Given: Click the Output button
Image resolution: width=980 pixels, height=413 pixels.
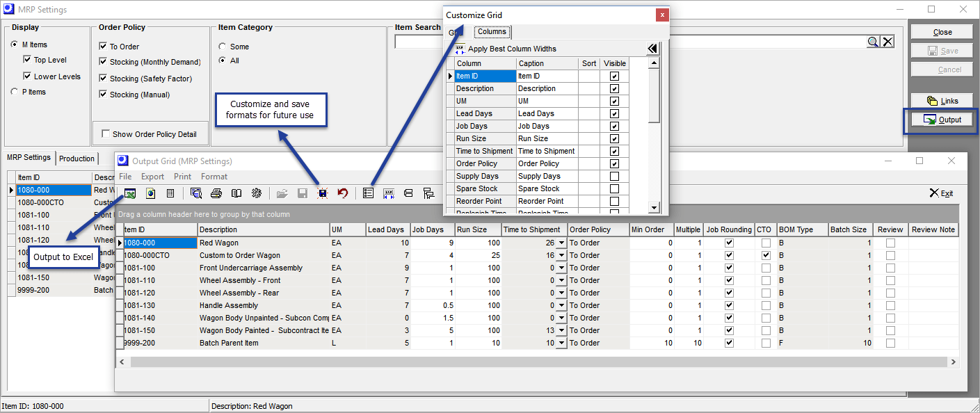Looking at the screenshot, I should [941, 119].
